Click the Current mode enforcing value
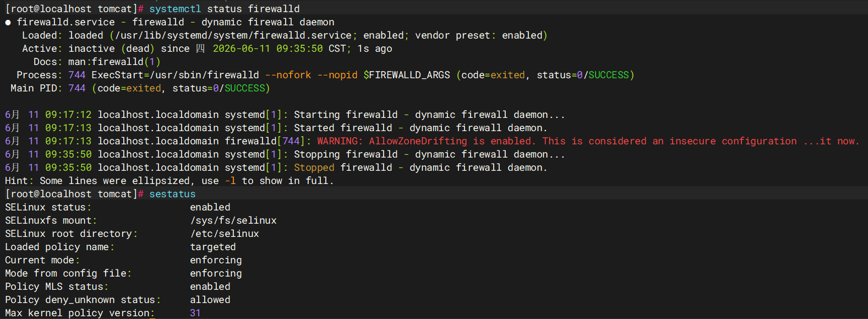Viewport: 868px width, 319px height. pyautogui.click(x=216, y=260)
